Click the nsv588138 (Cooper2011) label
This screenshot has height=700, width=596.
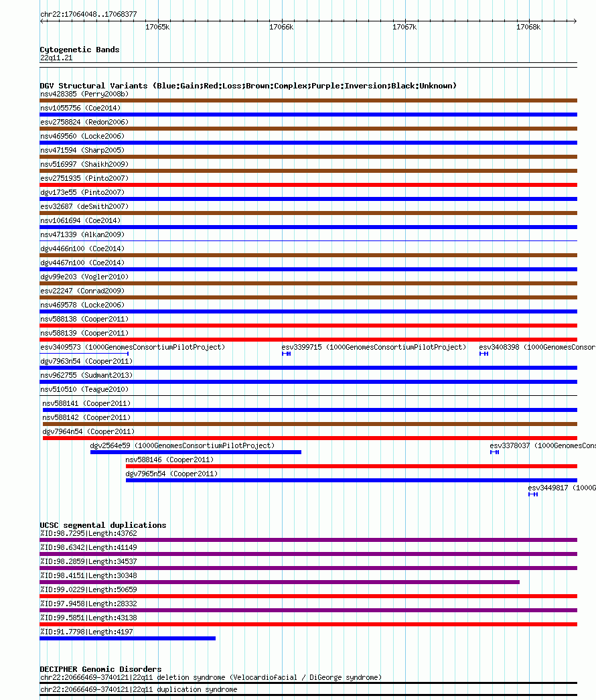[x=84, y=320]
